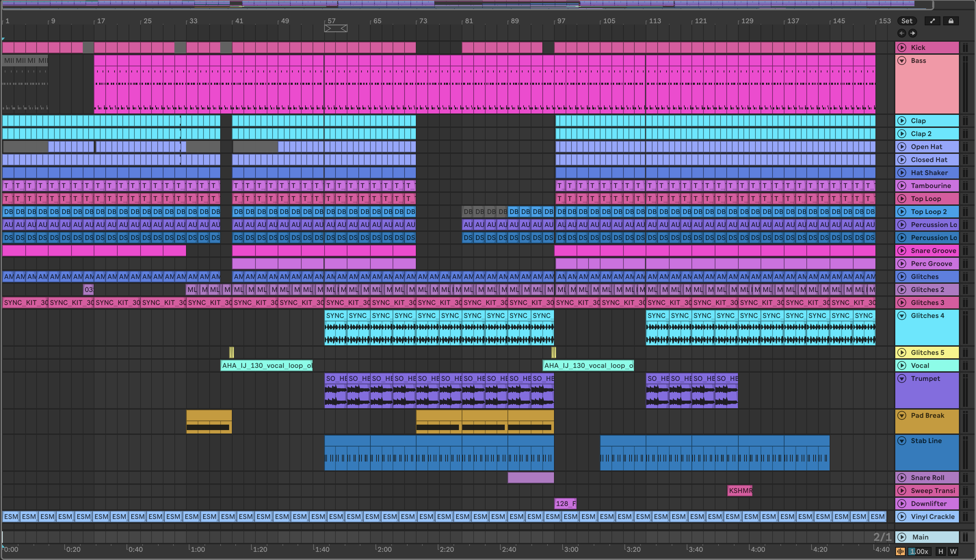976x560 pixels.
Task: Unfold the Kick track
Action: (902, 48)
